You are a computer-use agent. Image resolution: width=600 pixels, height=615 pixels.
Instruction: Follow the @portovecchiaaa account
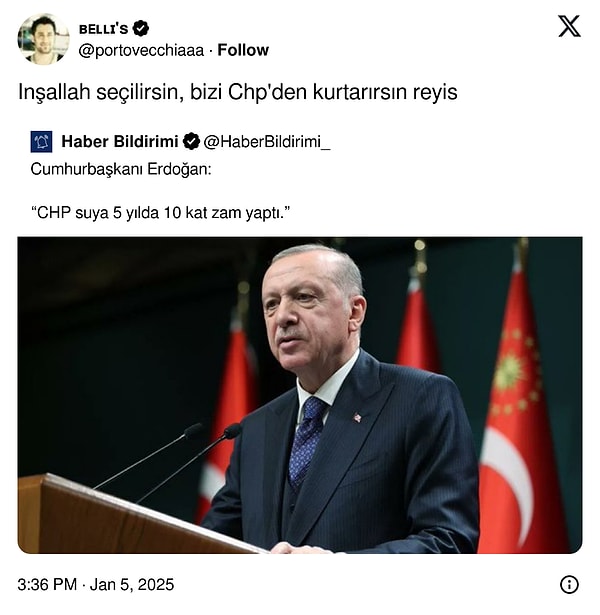[x=243, y=50]
